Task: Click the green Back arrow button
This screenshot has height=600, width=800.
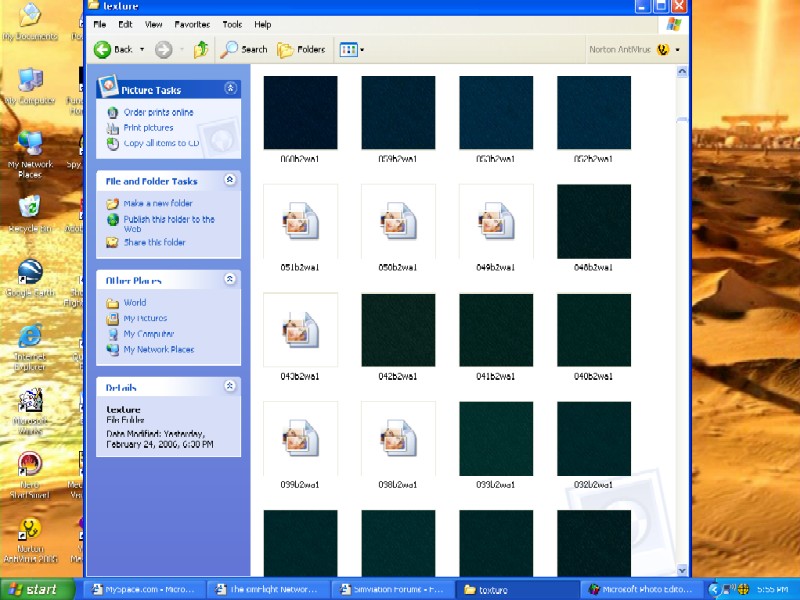Action: [102, 49]
